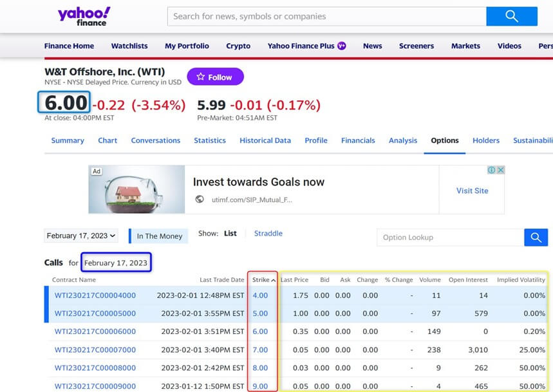Switch to the Historical Data tab

click(x=265, y=140)
